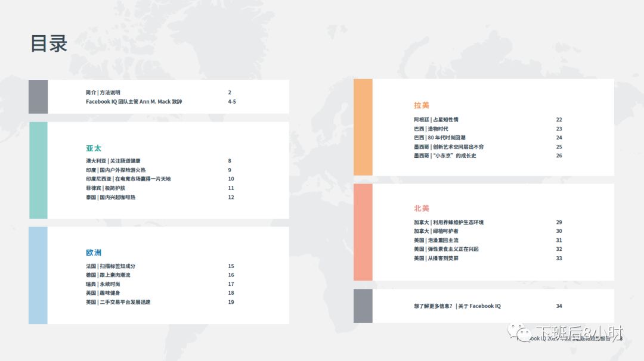This screenshot has width=644, height=361.
Task: Click the salmon bar beside the 北美 section
Action: tap(363, 232)
